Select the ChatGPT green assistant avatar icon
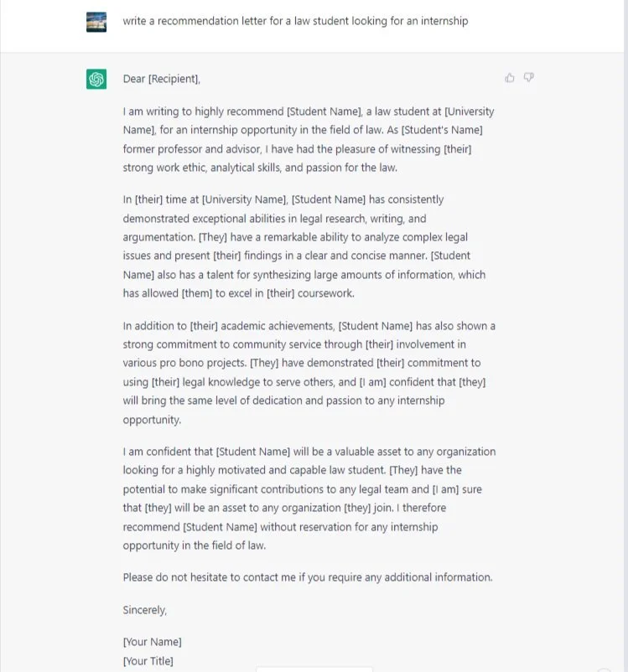 click(x=97, y=78)
